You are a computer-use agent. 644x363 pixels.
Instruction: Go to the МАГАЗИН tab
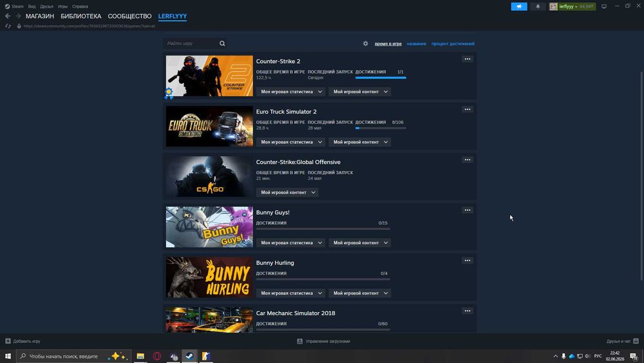tap(40, 16)
